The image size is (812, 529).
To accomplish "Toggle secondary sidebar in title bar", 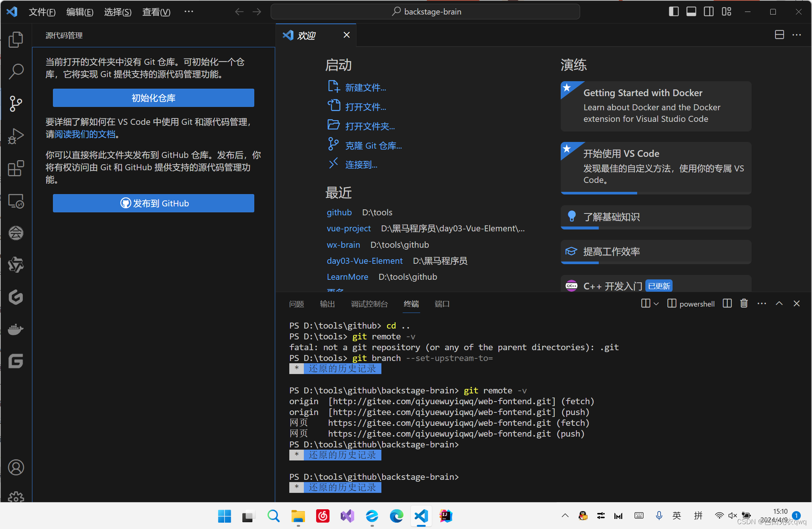I will pos(709,12).
